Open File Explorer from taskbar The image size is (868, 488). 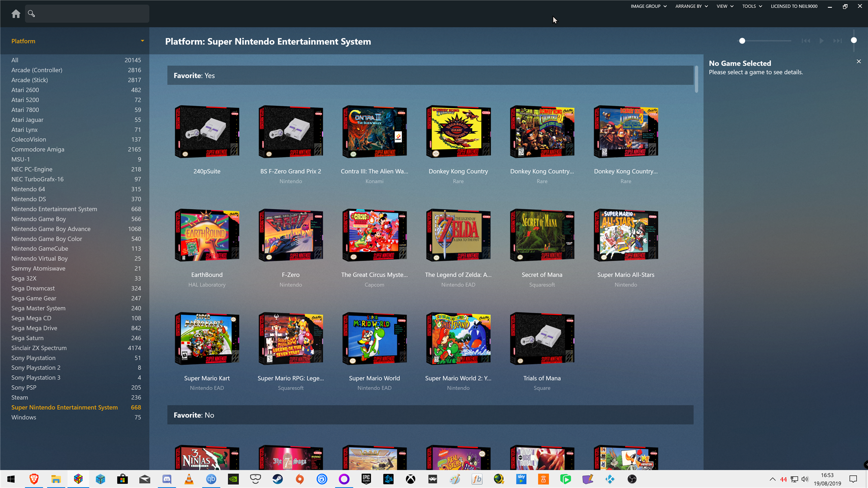[56, 479]
